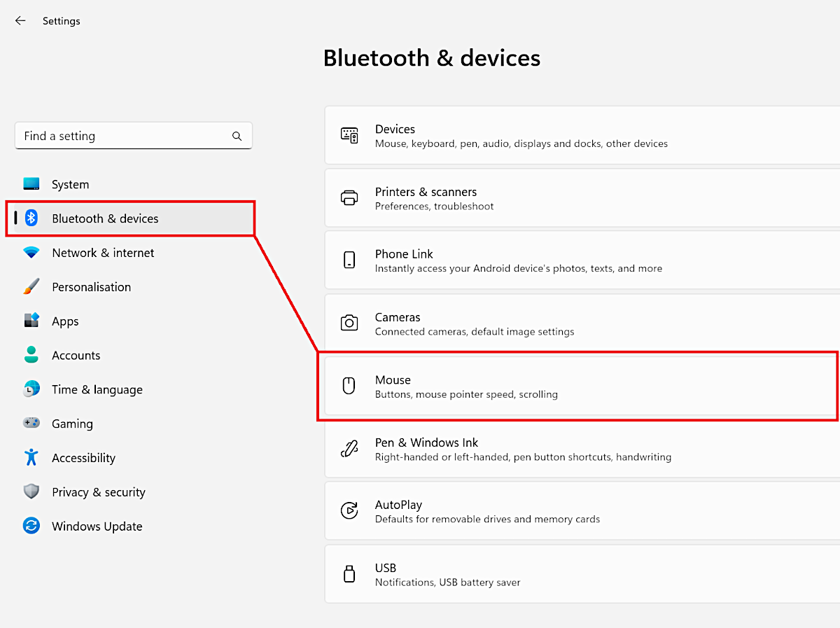Click the Personalisation paintbrush icon
840x628 pixels.
(31, 287)
